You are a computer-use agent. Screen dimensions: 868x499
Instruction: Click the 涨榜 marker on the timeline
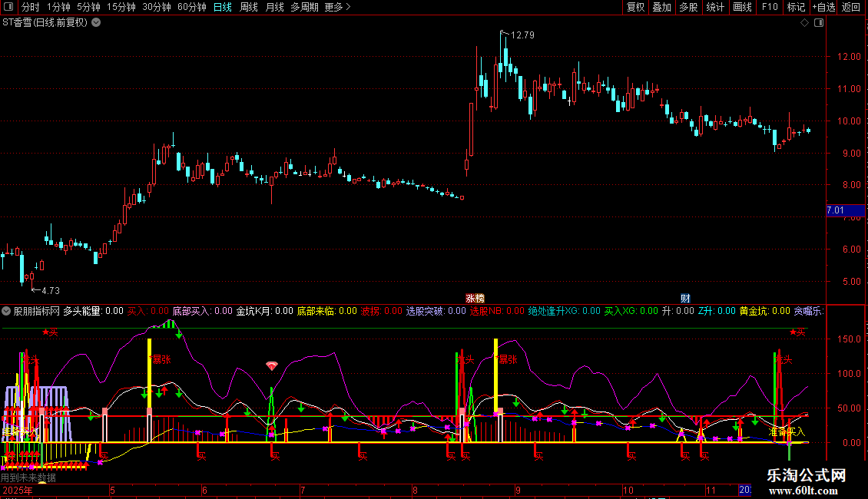475,298
